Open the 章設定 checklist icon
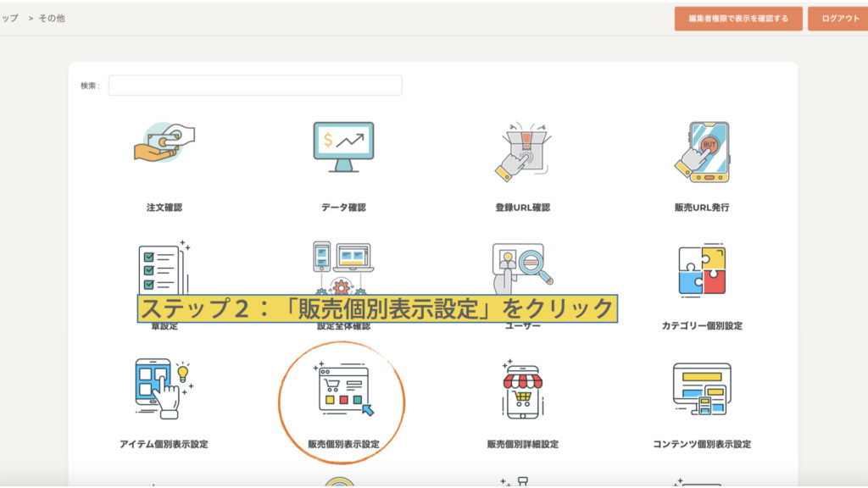 pyautogui.click(x=164, y=268)
